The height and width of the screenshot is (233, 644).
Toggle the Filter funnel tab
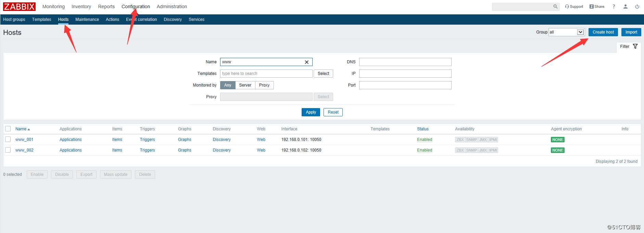629,47
